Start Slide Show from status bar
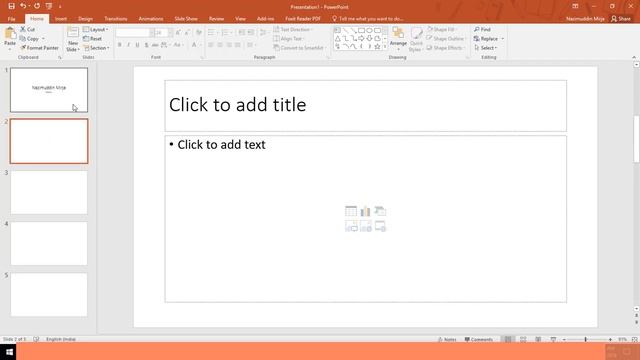The width and height of the screenshot is (640, 360). 553,339
